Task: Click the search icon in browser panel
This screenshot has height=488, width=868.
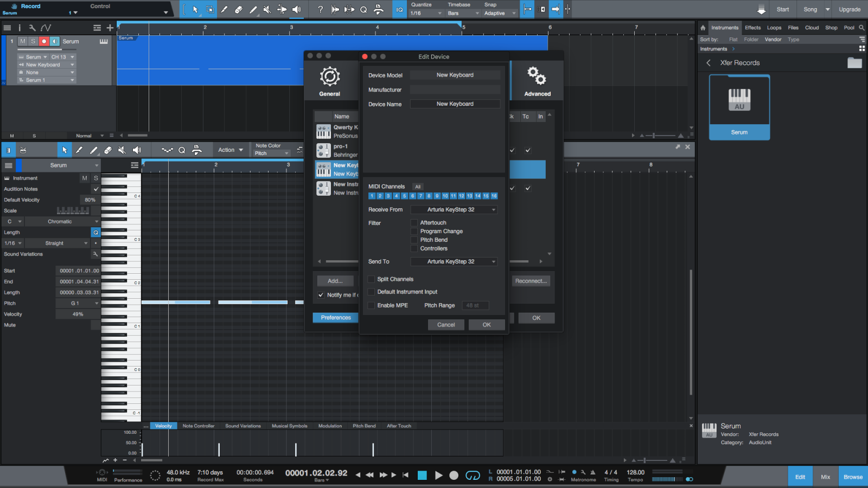Action: point(861,28)
